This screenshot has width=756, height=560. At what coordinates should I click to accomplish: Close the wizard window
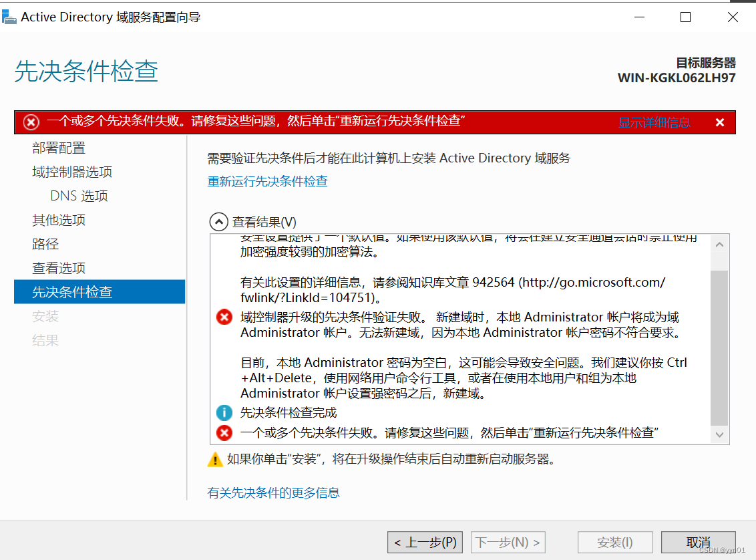[x=733, y=17]
